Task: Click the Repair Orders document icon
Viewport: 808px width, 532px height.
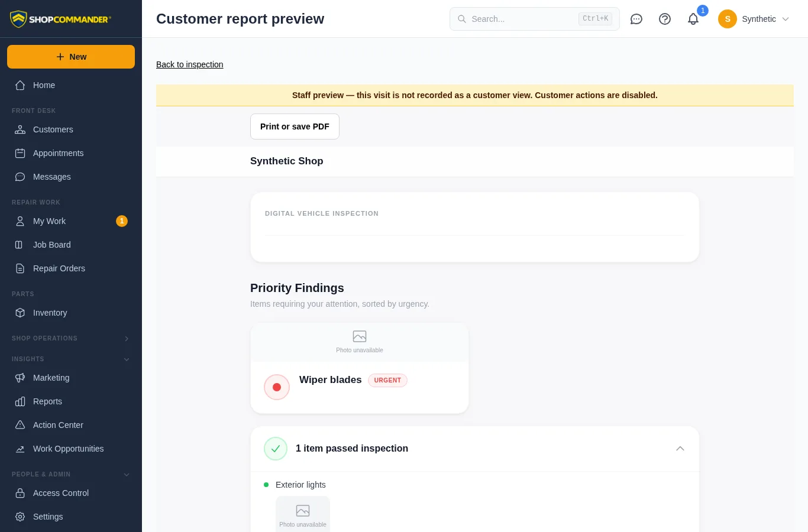Action: tap(20, 268)
